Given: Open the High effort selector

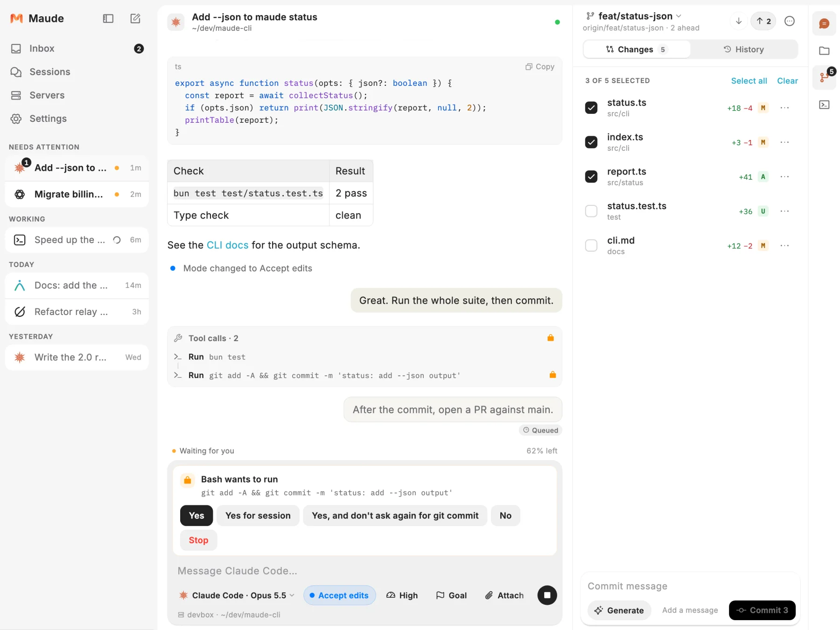Looking at the screenshot, I should (402, 595).
